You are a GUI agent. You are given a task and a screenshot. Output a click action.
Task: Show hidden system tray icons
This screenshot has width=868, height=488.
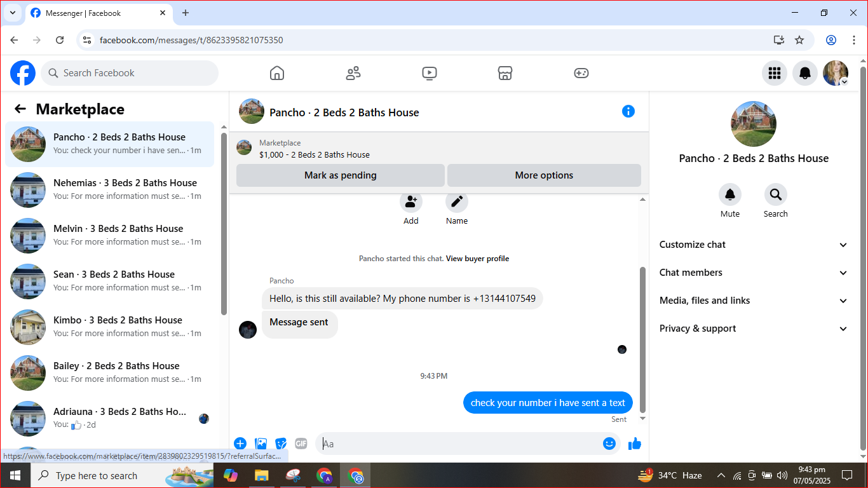tap(721, 475)
